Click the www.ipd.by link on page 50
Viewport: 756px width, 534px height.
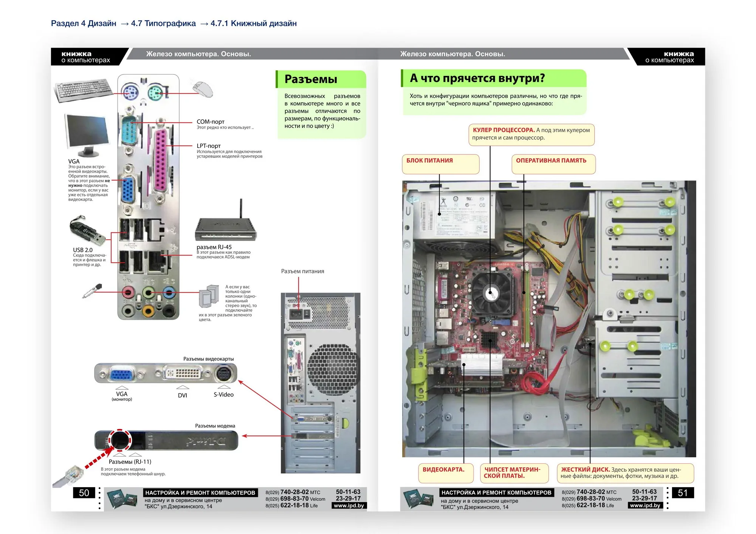[x=349, y=505]
